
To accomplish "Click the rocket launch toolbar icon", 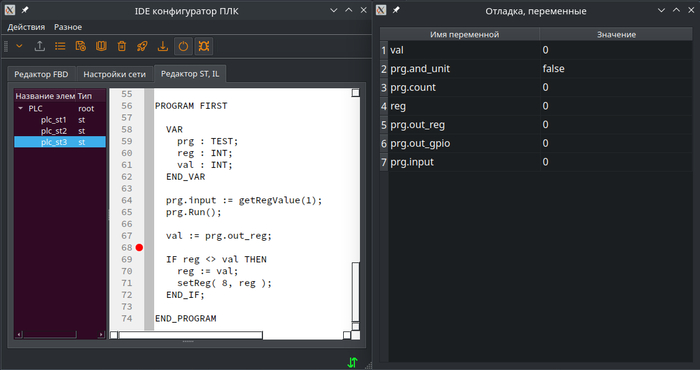I will pos(142,46).
